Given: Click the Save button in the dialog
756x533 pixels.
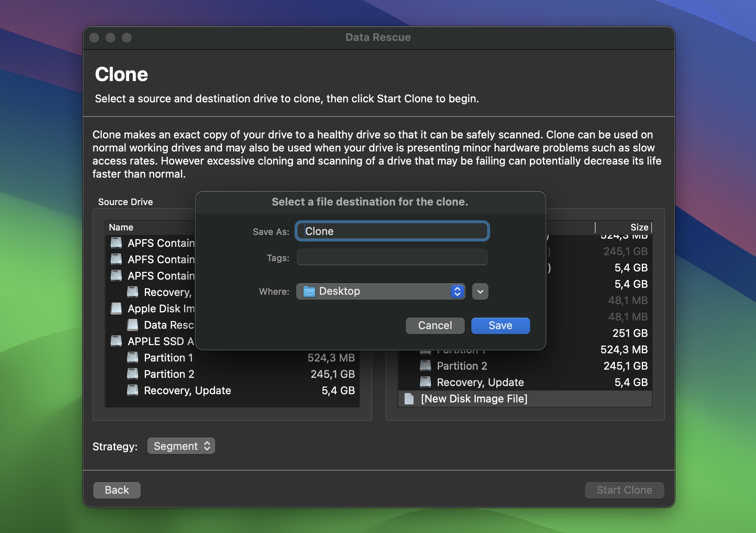Looking at the screenshot, I should [x=500, y=325].
